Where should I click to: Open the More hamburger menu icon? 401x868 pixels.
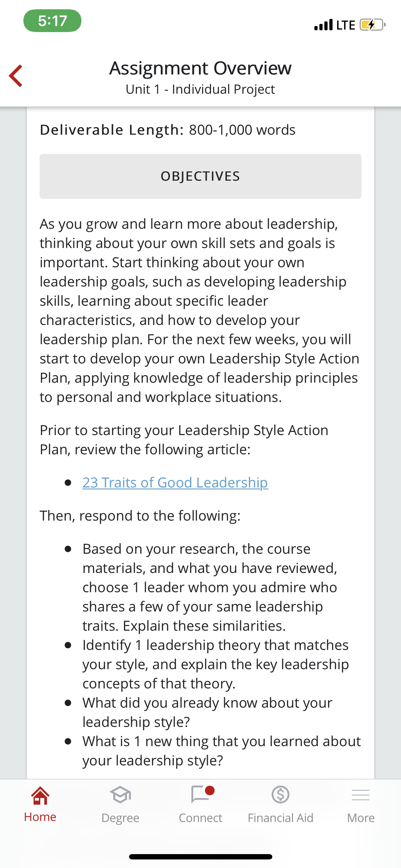tap(361, 795)
